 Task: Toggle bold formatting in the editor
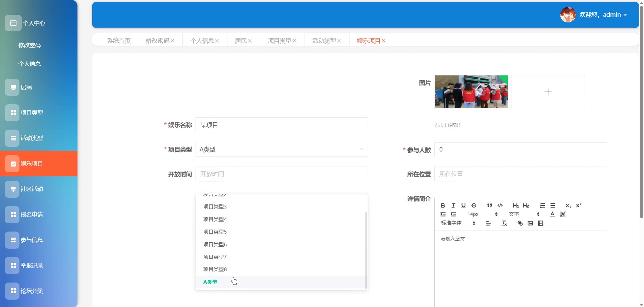pyautogui.click(x=443, y=205)
